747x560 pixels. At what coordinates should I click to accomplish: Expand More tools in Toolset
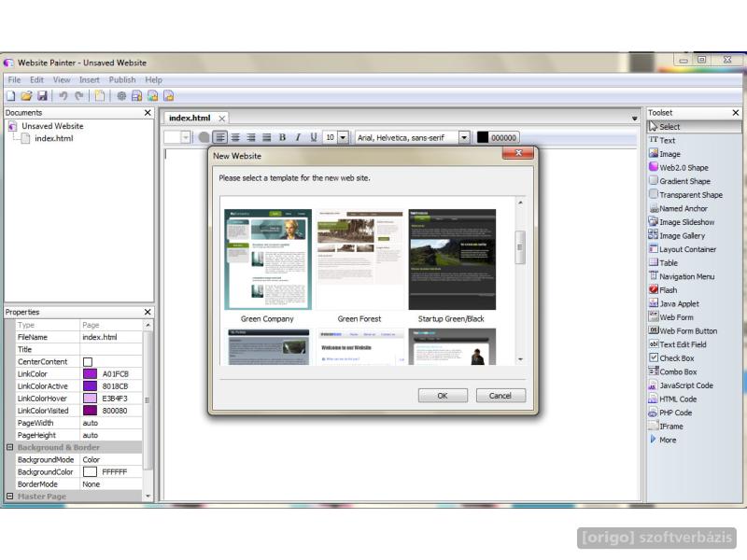663,440
